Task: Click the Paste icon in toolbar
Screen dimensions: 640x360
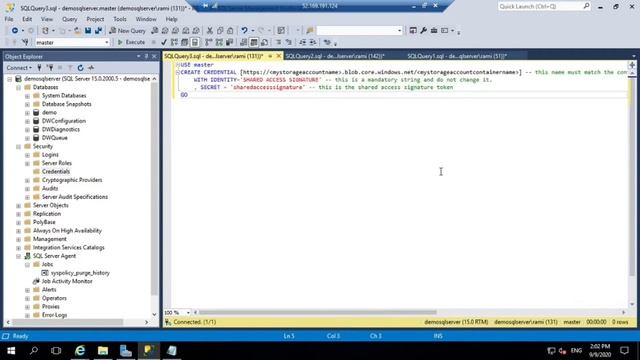Action: click(x=230, y=31)
